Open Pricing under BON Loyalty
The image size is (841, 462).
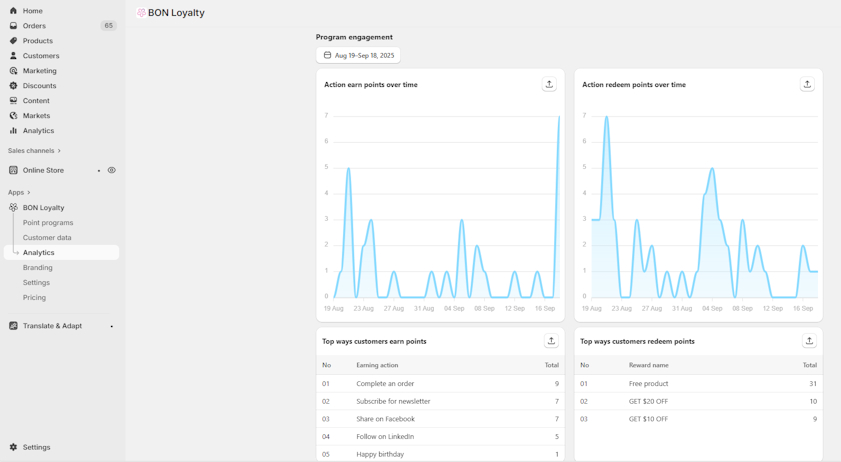tap(34, 298)
